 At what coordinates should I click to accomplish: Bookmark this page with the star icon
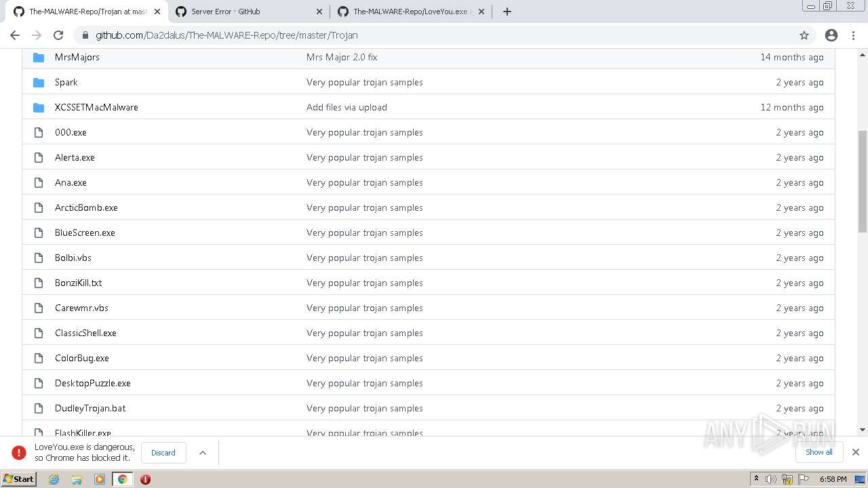[x=804, y=35]
